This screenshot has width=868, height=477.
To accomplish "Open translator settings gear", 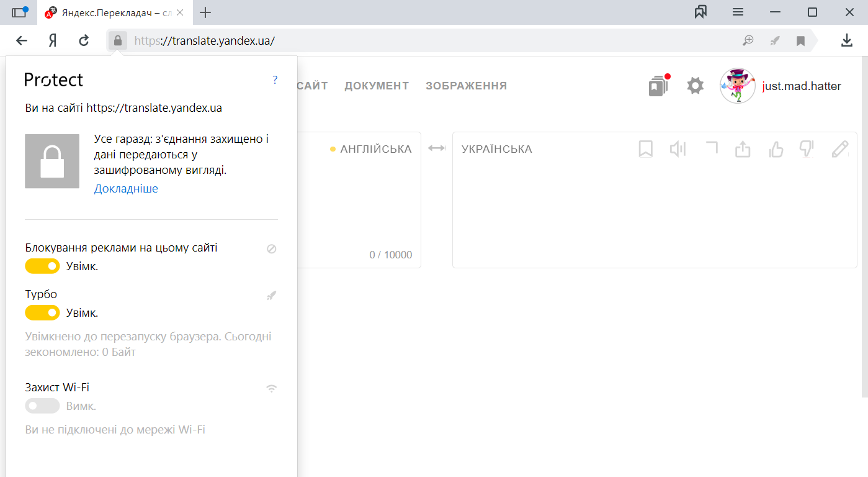I will point(696,86).
